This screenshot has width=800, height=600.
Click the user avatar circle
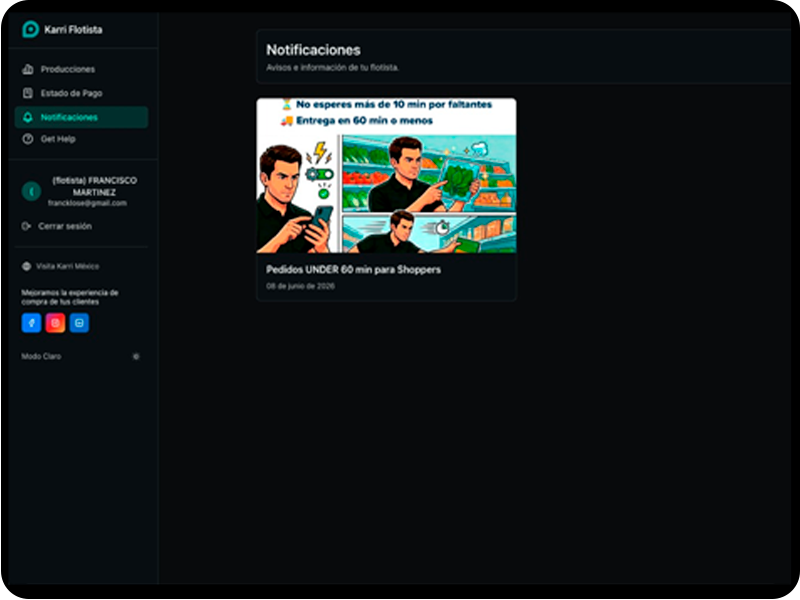point(31,191)
